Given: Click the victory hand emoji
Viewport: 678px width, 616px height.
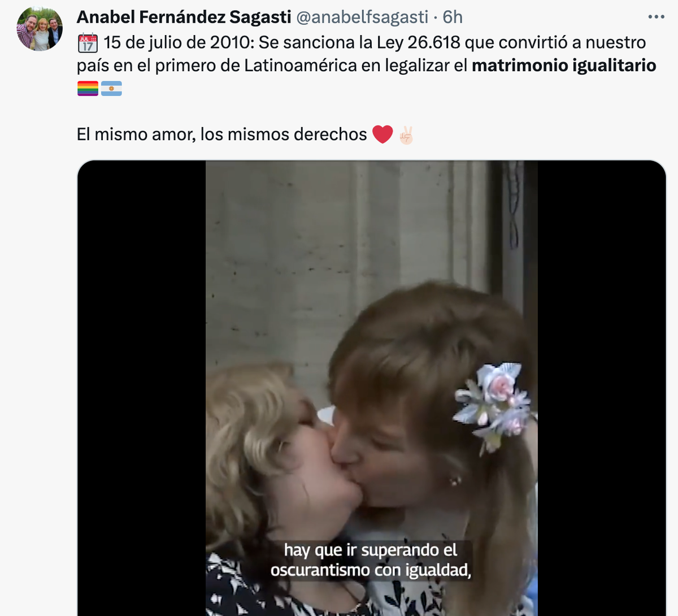Looking at the screenshot, I should pyautogui.click(x=406, y=135).
